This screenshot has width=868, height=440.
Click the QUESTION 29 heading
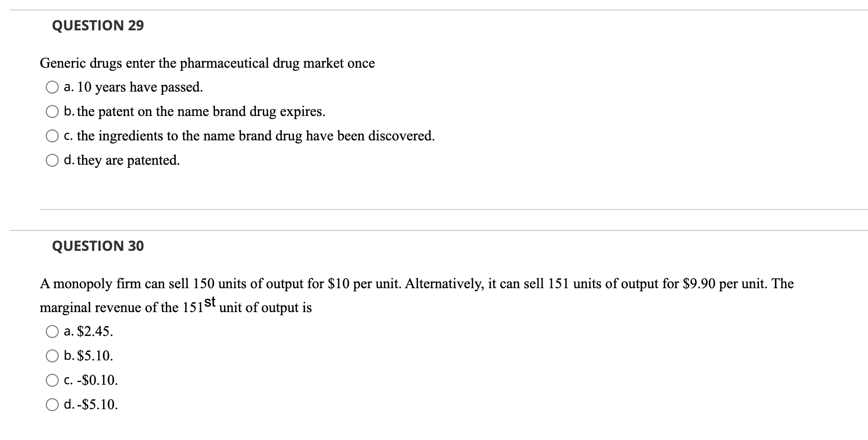tap(98, 25)
